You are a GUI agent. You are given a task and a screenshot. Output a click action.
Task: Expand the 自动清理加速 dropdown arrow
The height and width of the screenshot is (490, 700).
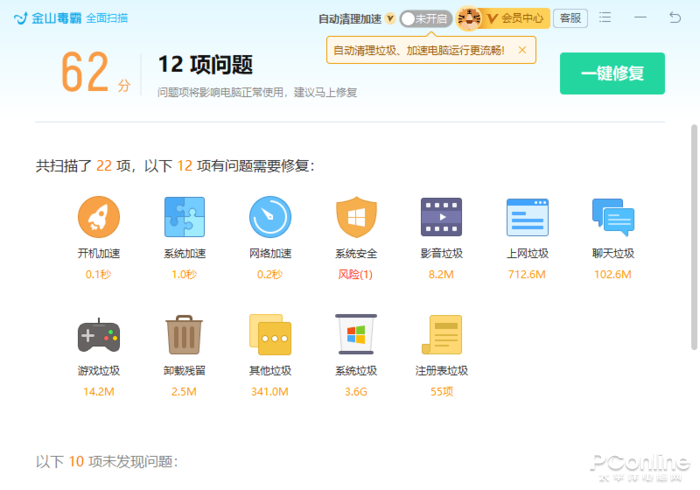(390, 18)
